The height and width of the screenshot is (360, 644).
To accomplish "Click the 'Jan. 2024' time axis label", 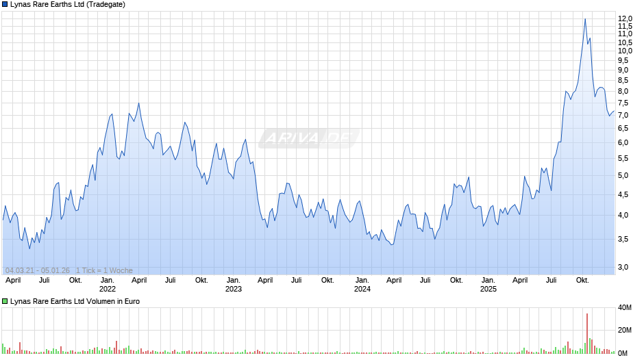I will pyautogui.click(x=362, y=285).
